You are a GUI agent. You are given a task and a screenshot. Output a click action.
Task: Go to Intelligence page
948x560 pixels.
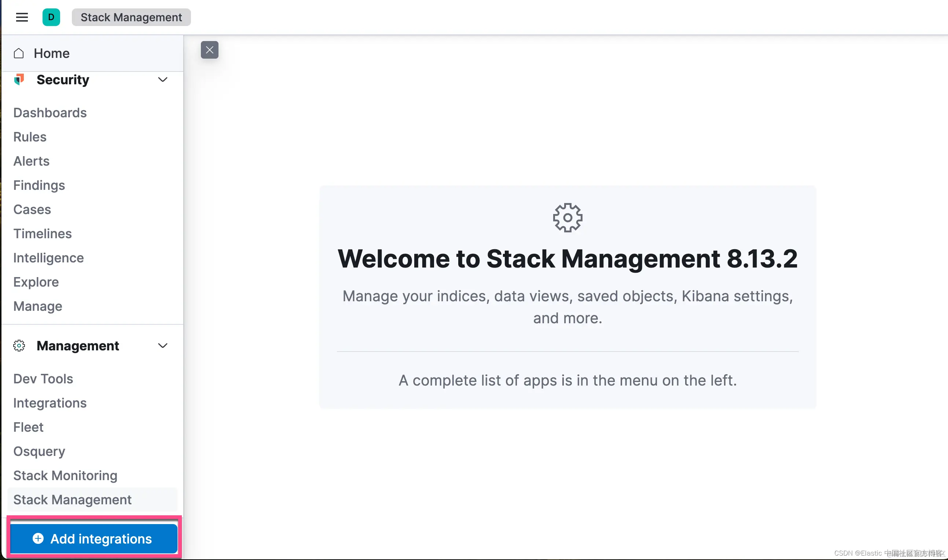(49, 258)
